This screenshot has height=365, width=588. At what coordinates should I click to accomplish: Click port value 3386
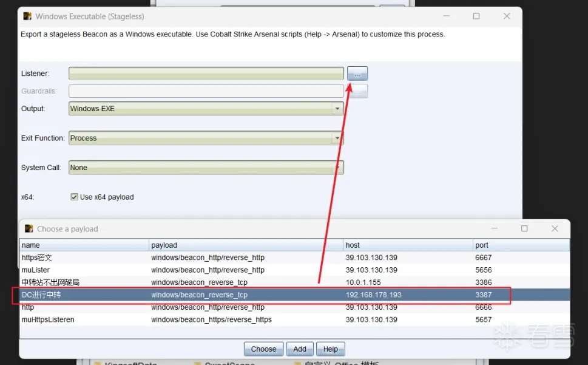coord(484,282)
